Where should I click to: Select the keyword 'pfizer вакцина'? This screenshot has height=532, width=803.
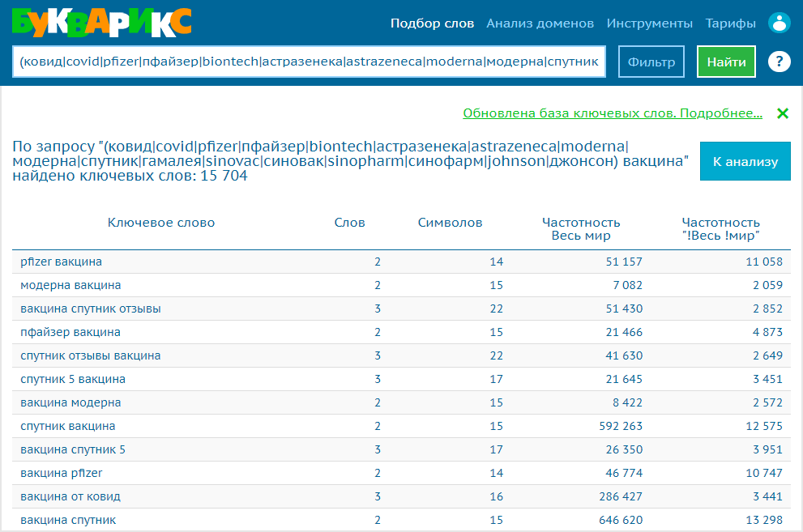pos(61,262)
